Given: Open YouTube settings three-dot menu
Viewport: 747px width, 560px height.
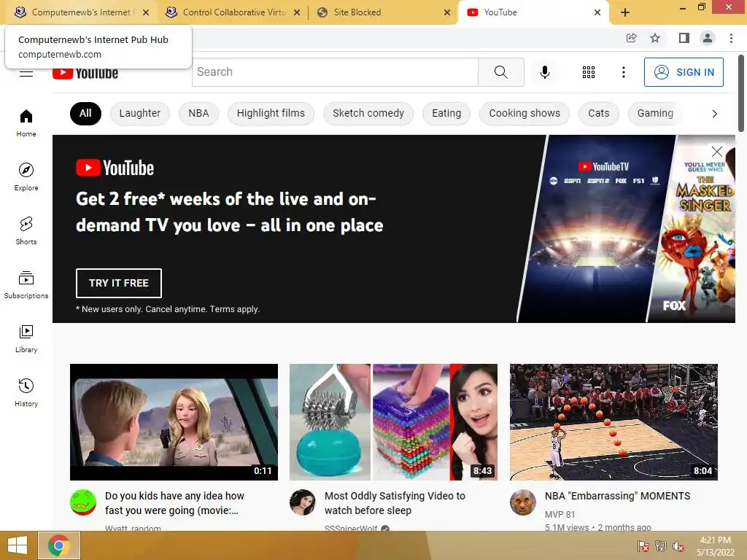Looking at the screenshot, I should [x=623, y=72].
